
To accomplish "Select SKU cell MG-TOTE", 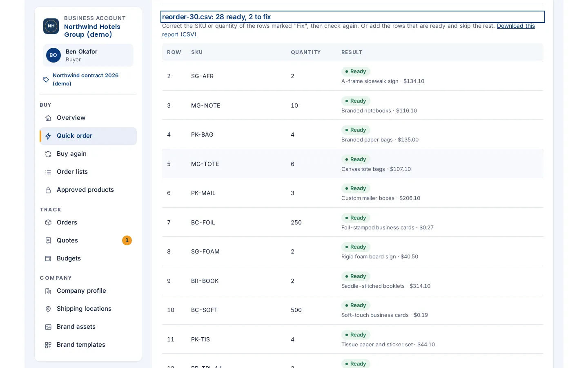I will pyautogui.click(x=205, y=164).
